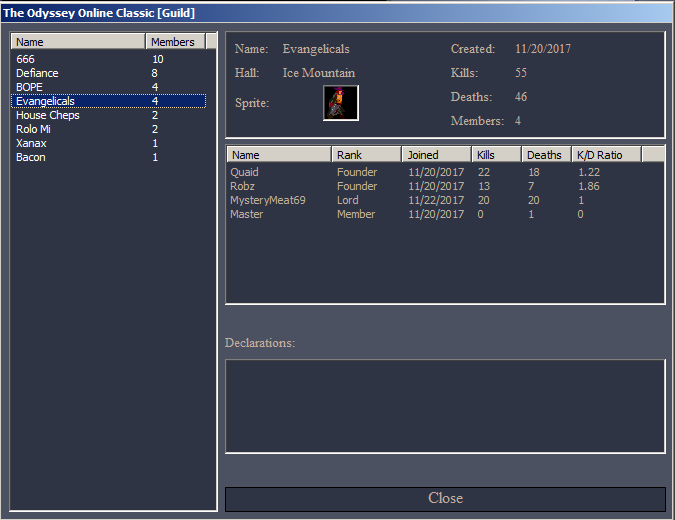Select member Quaid in roster
The height and width of the screenshot is (520, 675).
(x=244, y=172)
